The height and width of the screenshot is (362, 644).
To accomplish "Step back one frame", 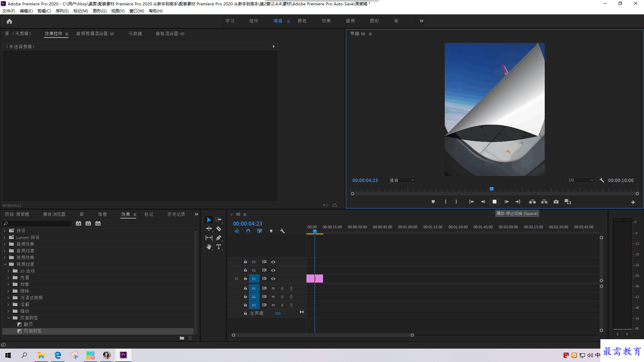I will [x=483, y=202].
